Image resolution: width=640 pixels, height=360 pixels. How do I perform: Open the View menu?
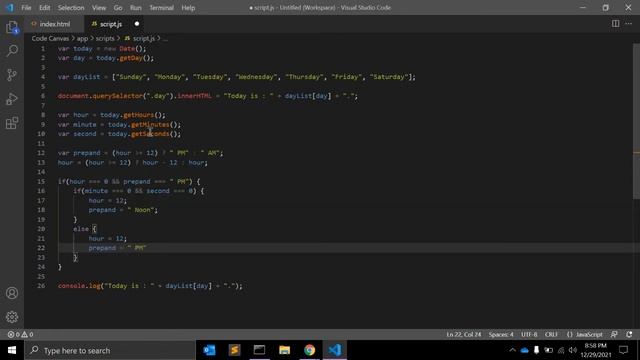(x=99, y=7)
